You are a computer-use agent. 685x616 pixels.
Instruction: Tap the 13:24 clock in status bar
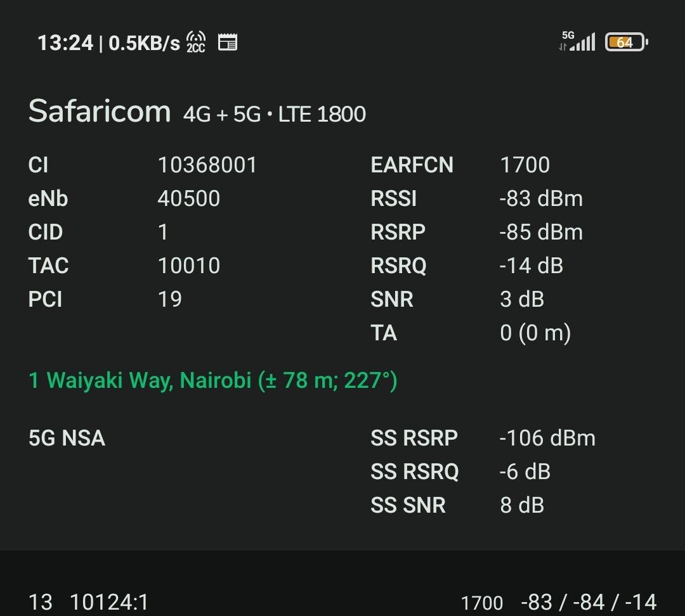pos(65,43)
